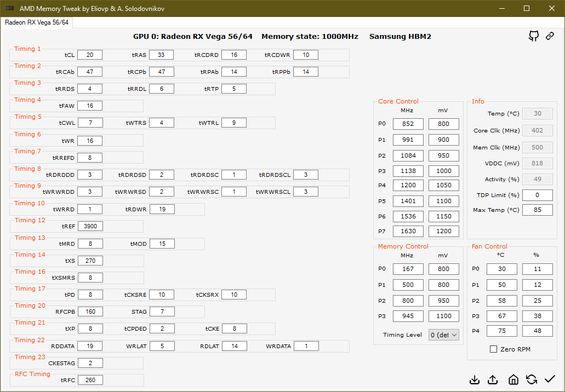Select the Max Temp field showing 85
Viewport: 565px width, 392px height.
(537, 210)
